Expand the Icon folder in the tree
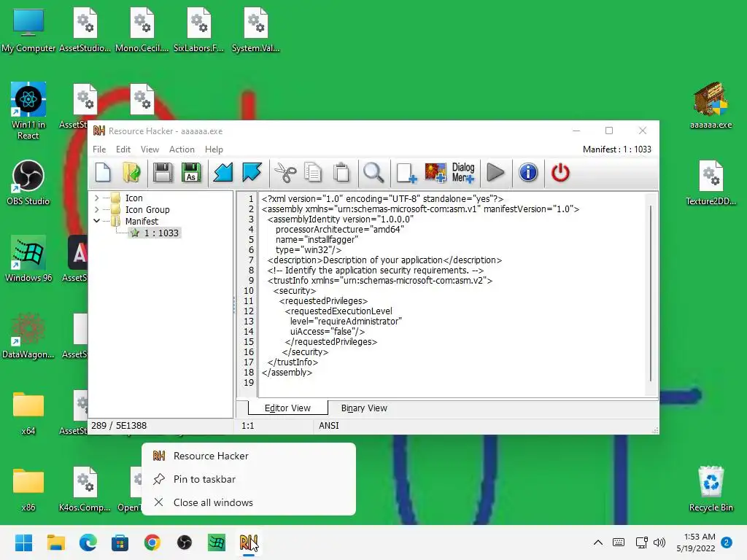This screenshot has height=560, width=747. (x=97, y=198)
